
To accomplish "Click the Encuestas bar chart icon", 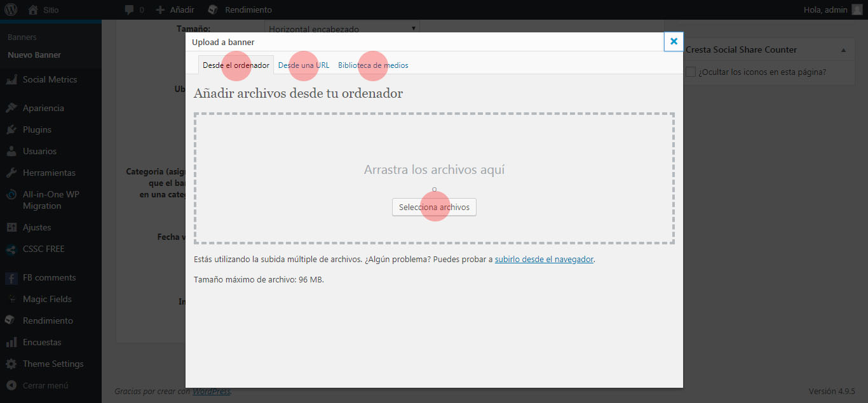I will 11,342.
